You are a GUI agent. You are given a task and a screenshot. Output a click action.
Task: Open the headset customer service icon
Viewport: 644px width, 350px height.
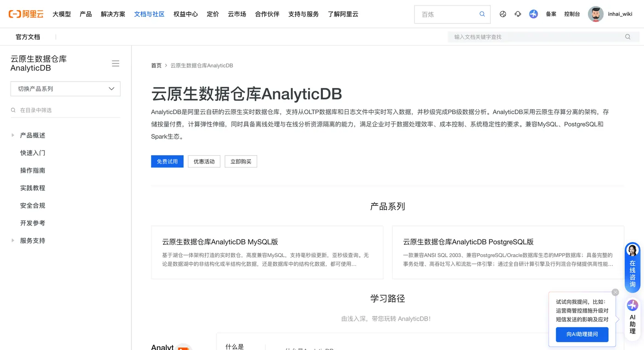tap(518, 14)
